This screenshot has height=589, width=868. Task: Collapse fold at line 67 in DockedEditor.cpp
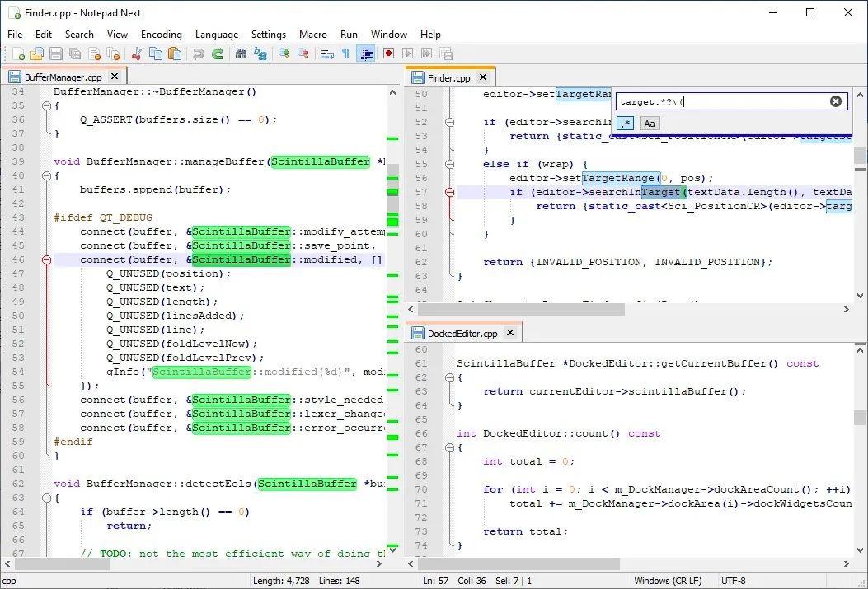(450, 448)
